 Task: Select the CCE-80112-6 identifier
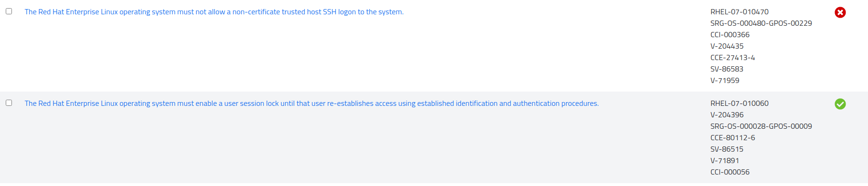coord(733,138)
